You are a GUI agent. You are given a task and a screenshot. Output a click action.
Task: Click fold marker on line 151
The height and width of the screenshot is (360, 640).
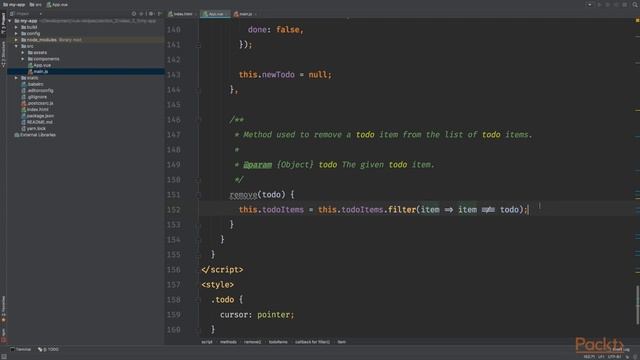coord(198,195)
